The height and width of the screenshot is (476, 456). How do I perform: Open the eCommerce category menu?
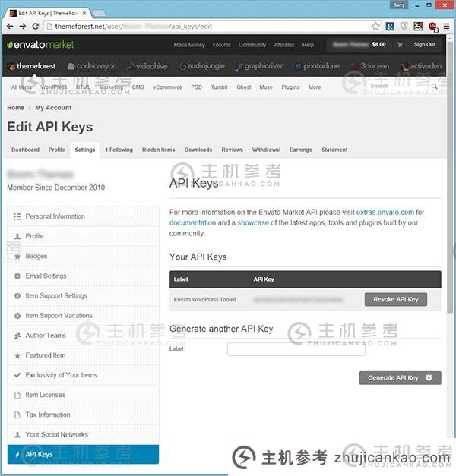click(167, 87)
